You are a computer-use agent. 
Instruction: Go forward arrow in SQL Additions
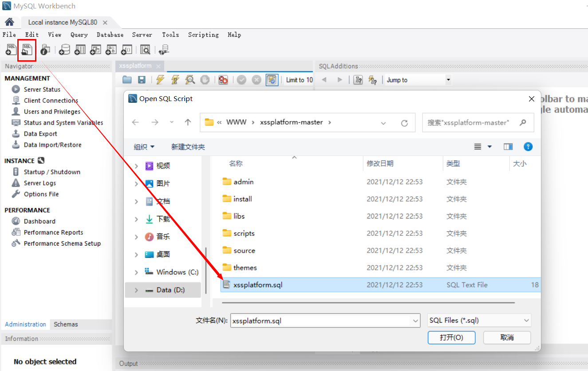340,80
